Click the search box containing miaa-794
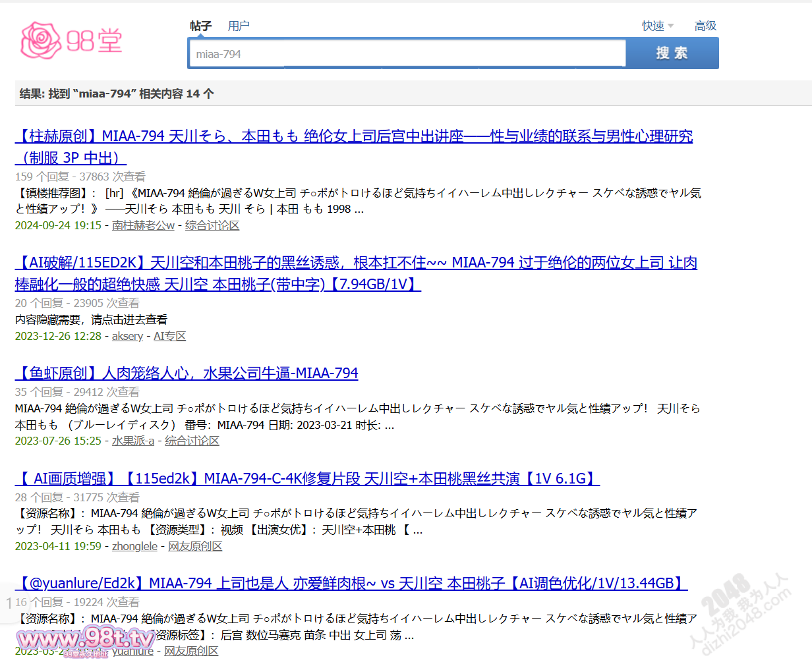The height and width of the screenshot is (664, 812). point(407,54)
